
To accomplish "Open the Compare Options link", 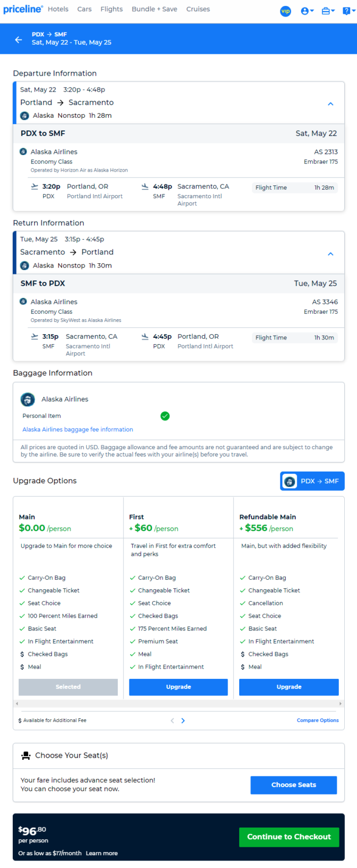I will 318,720.
